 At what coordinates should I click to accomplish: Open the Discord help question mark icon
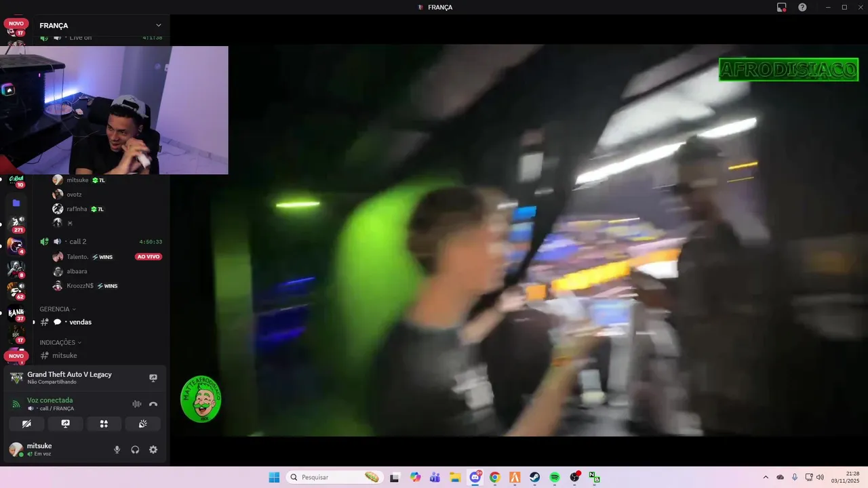(x=802, y=7)
